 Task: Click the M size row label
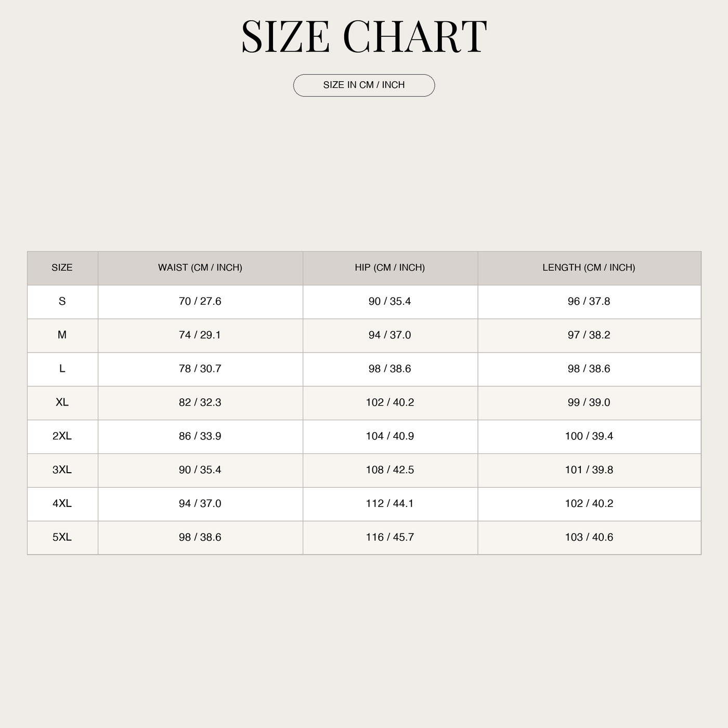tap(62, 335)
